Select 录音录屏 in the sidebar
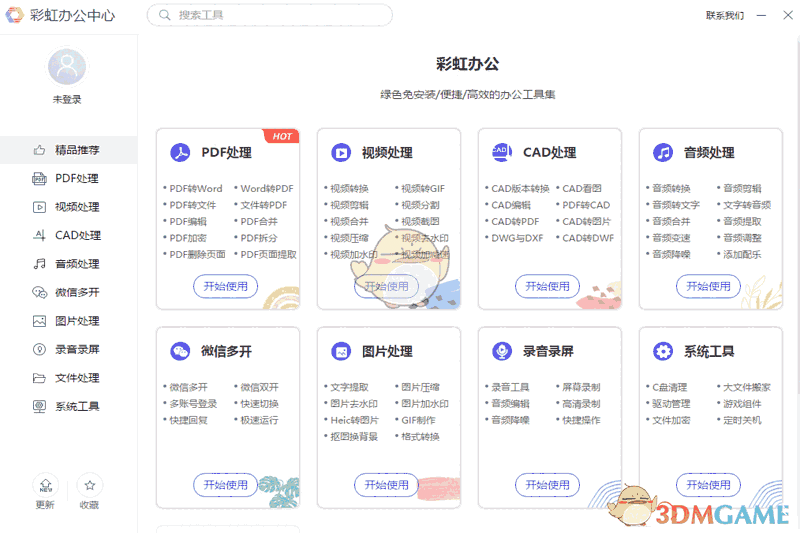This screenshot has height=533, width=800. (x=68, y=349)
